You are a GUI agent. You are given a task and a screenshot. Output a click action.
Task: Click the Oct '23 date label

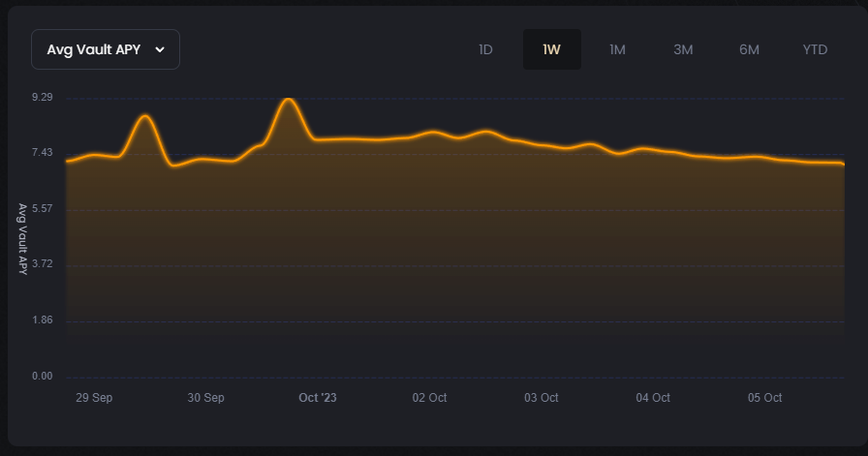point(318,398)
